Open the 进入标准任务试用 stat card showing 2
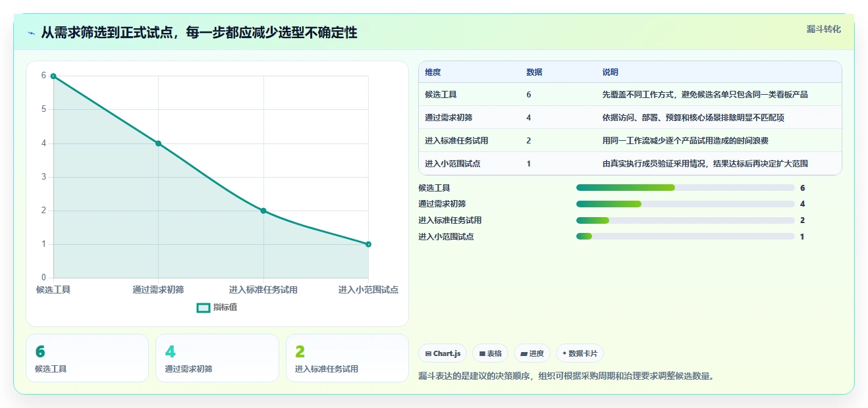Image resolution: width=868 pixels, height=408 pixels. [348, 358]
